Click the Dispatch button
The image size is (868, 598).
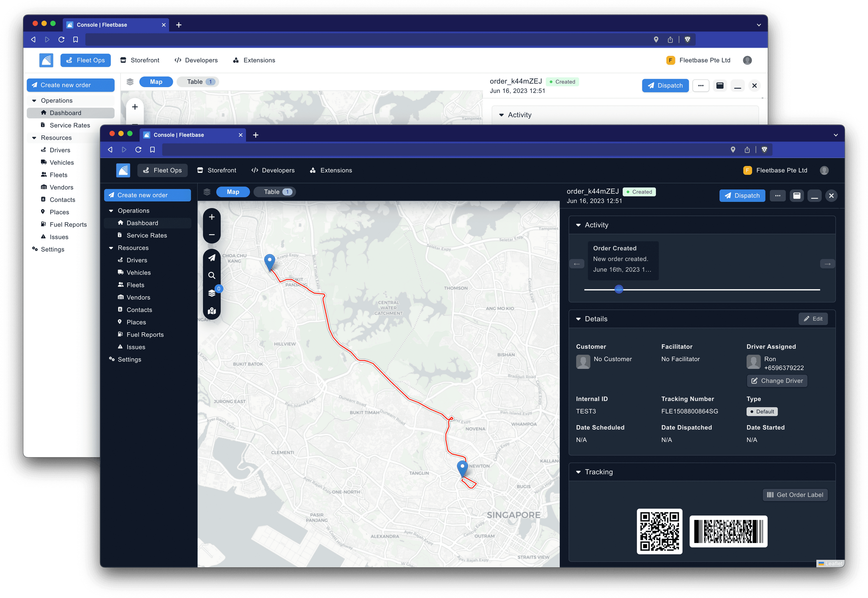coord(742,196)
